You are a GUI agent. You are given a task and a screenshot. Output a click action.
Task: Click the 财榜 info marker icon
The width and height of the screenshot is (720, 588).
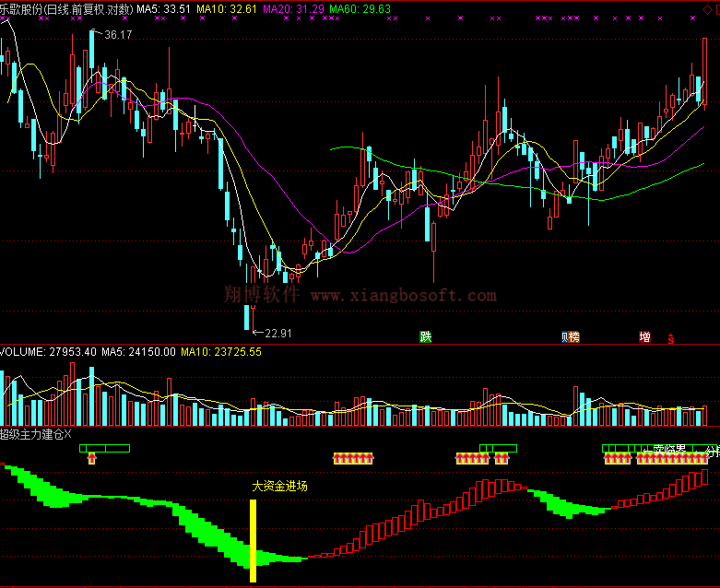[571, 337]
